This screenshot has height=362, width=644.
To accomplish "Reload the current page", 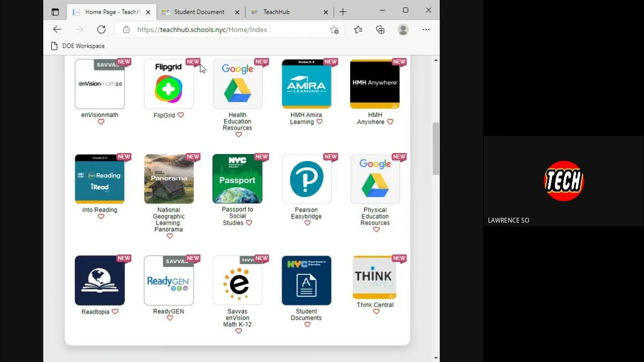I will (x=101, y=30).
